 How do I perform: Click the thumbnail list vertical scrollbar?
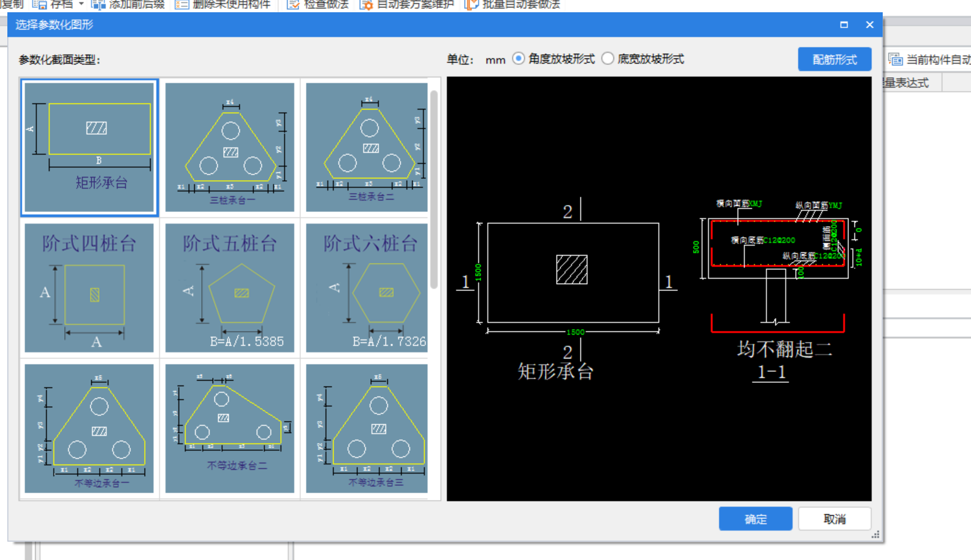(434, 190)
